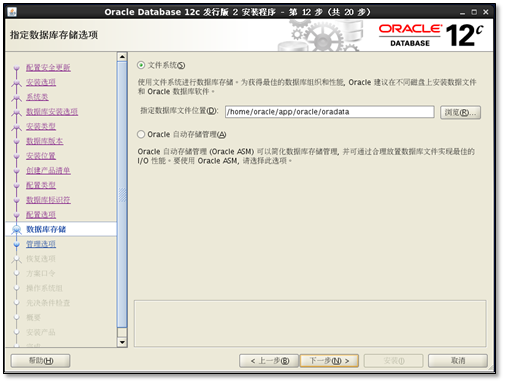Click the 数据库存储 current step marker icon
Viewport: 505px width, 383px height.
click(16, 229)
